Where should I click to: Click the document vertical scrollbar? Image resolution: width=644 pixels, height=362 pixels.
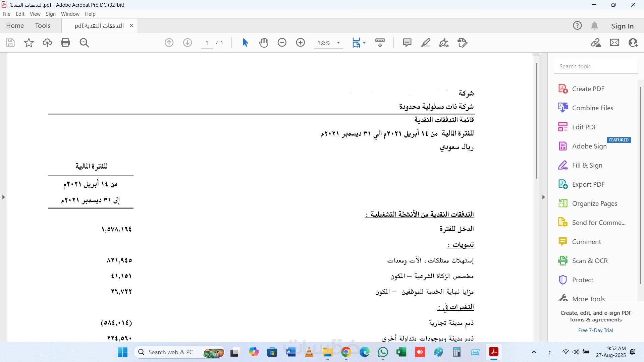(x=536, y=121)
